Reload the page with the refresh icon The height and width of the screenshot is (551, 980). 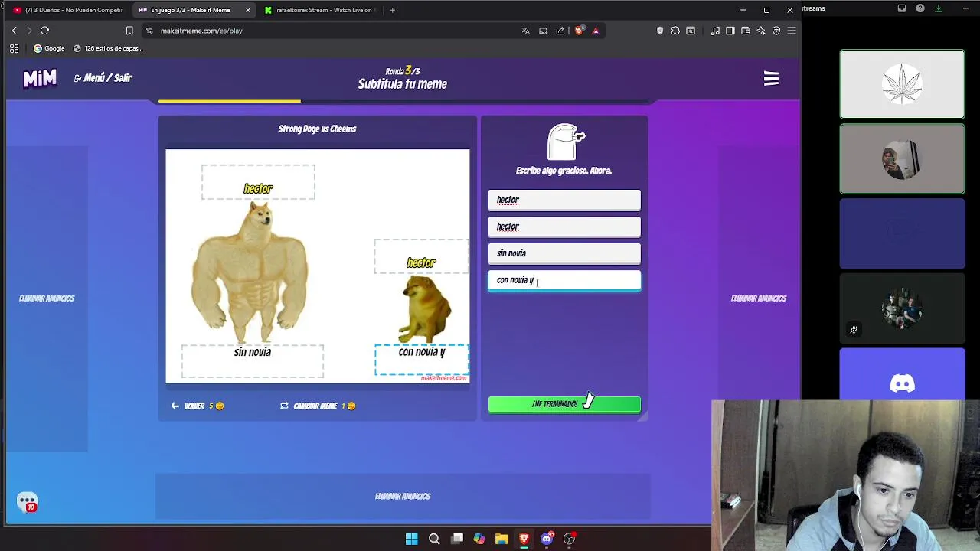pyautogui.click(x=44, y=31)
